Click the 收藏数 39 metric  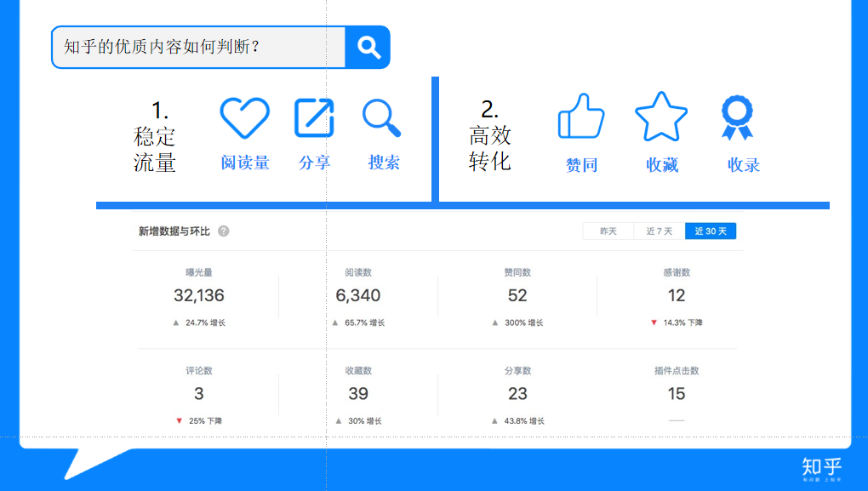click(x=358, y=393)
